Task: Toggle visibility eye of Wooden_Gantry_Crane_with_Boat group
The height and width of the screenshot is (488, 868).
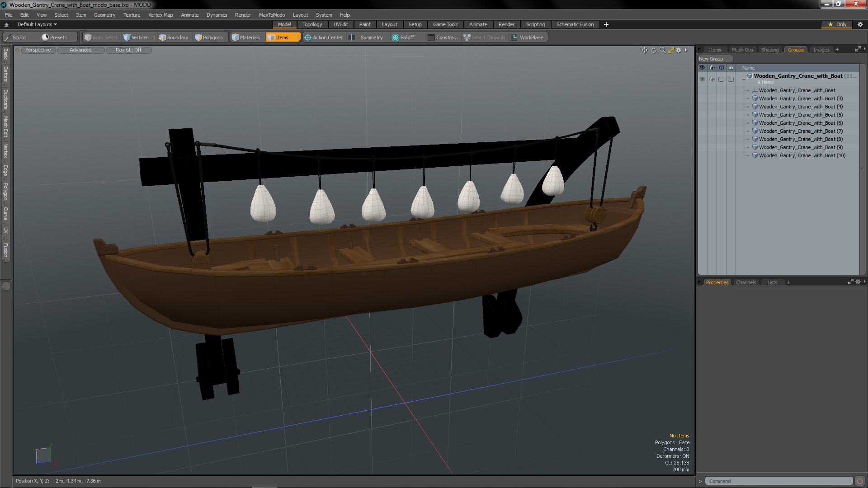Action: (702, 79)
